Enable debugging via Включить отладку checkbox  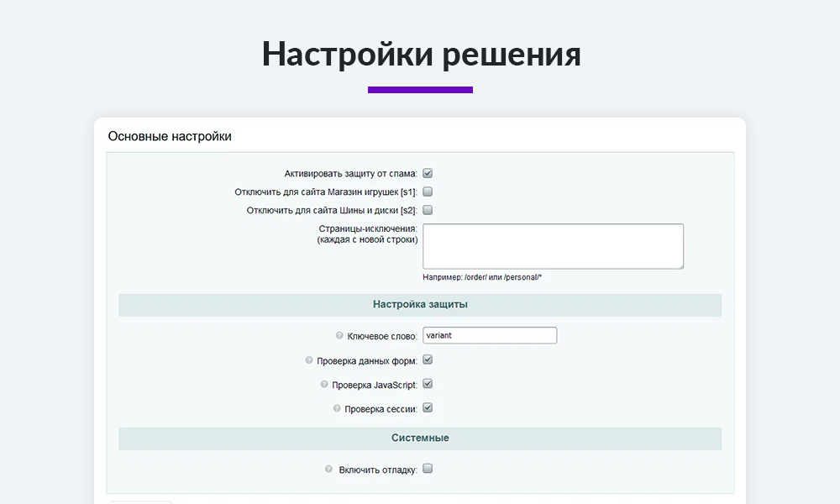click(x=428, y=469)
